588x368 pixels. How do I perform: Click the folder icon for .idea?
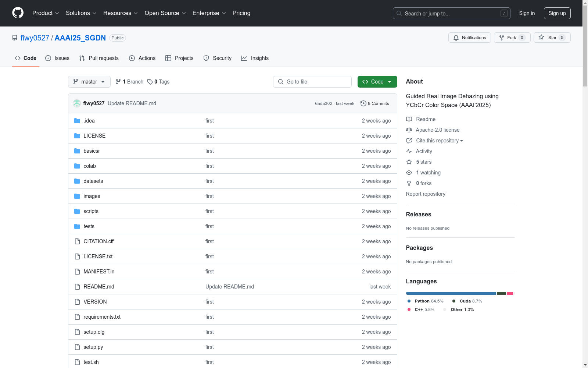point(77,121)
